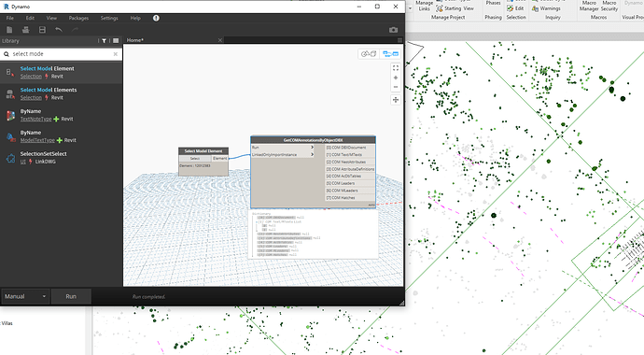644x355 pixels.
Task: Expand the LinkedOnlyImportInstance port chevron
Action: 312,154
